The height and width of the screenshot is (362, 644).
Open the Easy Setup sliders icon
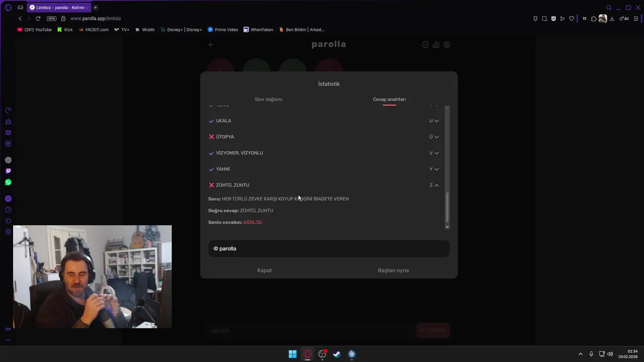[x=636, y=19]
